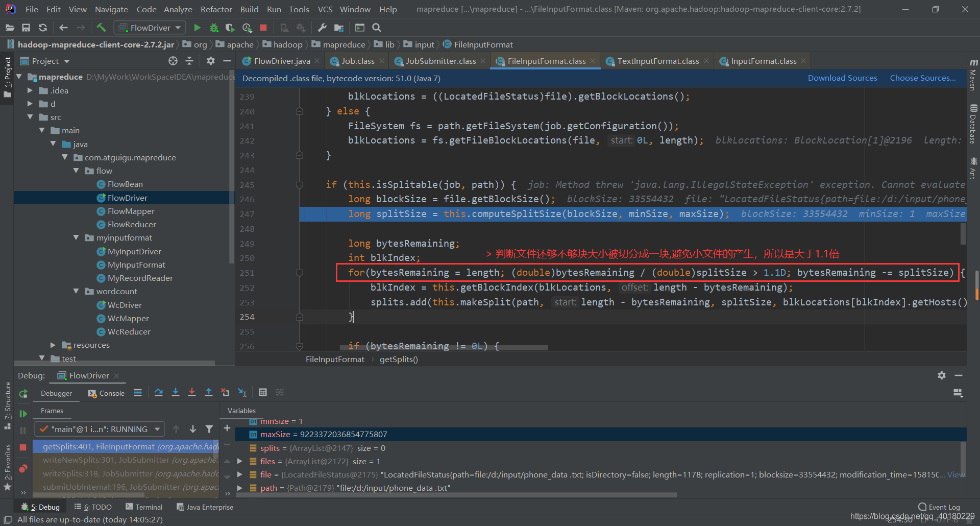
Task: Open the 6: TODO tool window
Action: [x=93, y=507]
